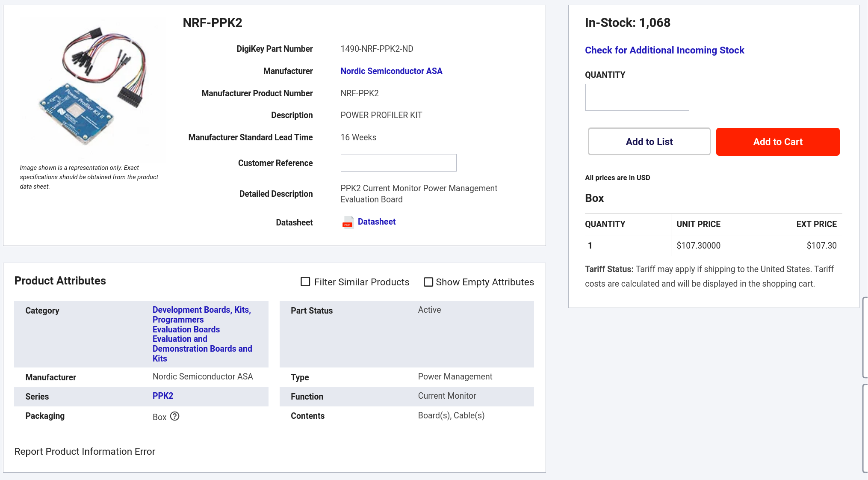Click the Active part status value
Viewport: 868px width, 480px height.
pos(429,310)
